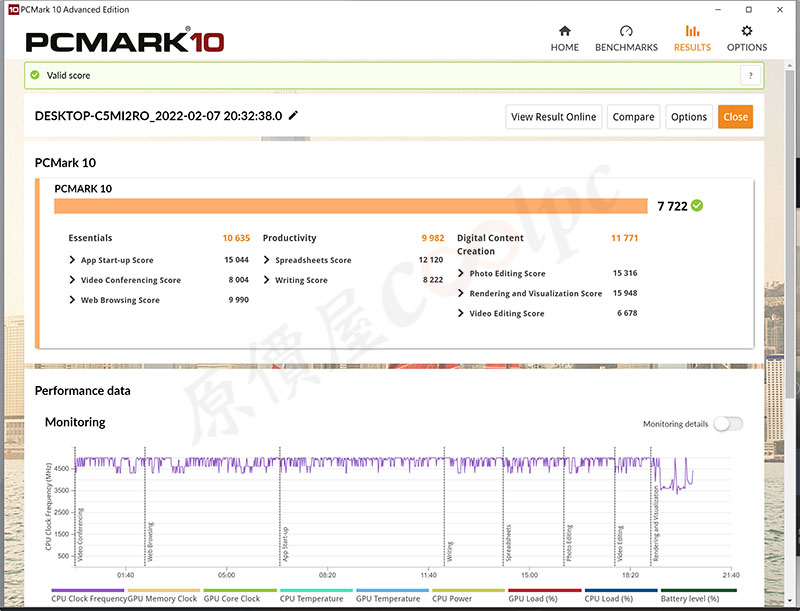Screen dimensions: 800x611
Task: Click the question mark help button
Action: click(x=750, y=76)
